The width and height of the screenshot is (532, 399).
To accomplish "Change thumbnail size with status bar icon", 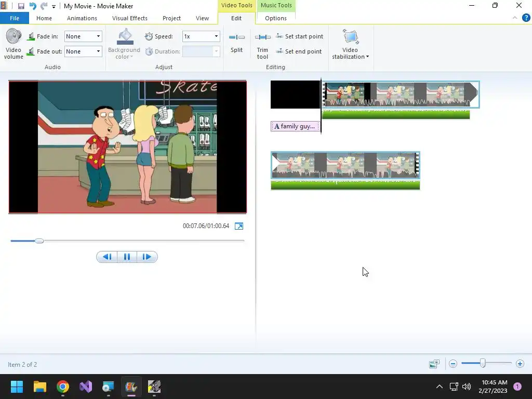I will point(434,364).
